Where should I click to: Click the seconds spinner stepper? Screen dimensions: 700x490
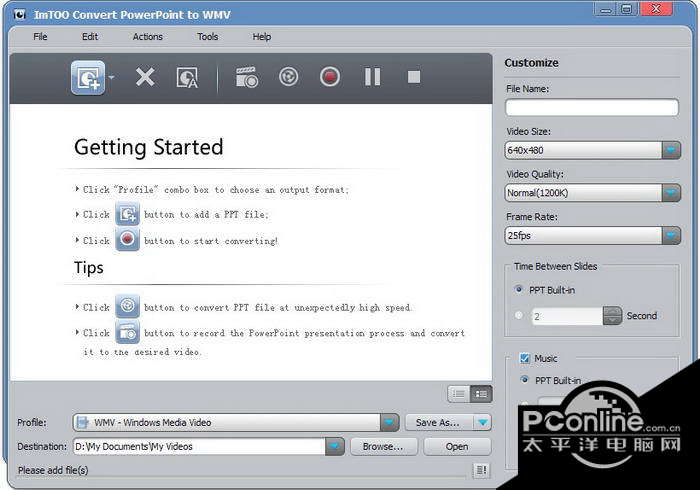pos(612,316)
